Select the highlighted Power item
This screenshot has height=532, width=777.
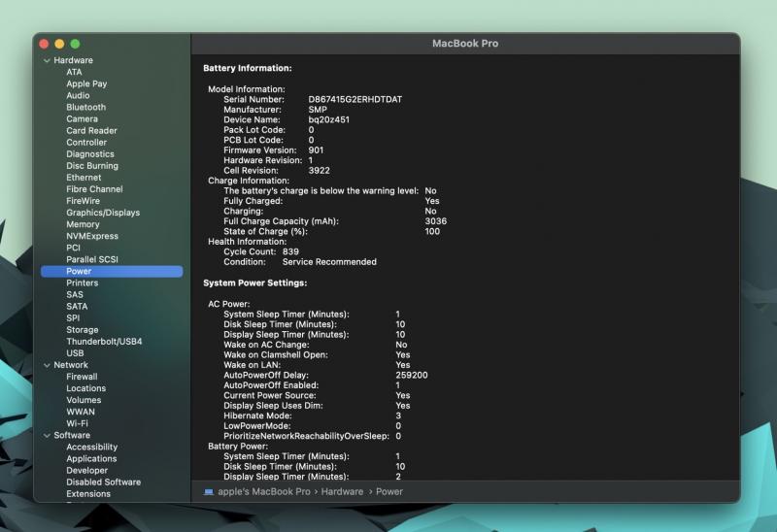(x=79, y=272)
